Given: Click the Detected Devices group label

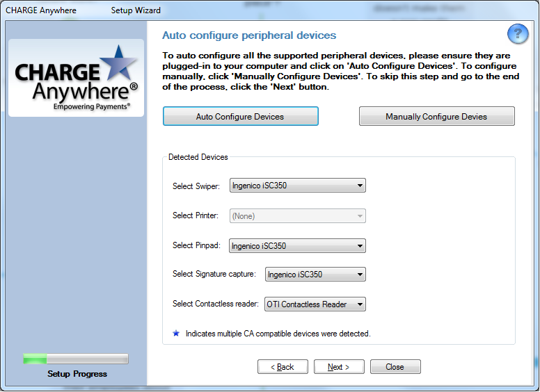Looking at the screenshot, I should (x=198, y=157).
